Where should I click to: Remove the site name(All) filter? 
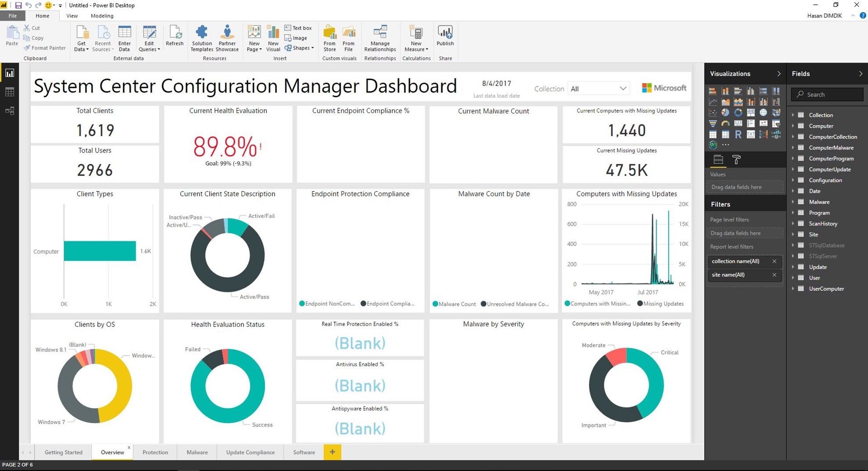click(x=774, y=275)
